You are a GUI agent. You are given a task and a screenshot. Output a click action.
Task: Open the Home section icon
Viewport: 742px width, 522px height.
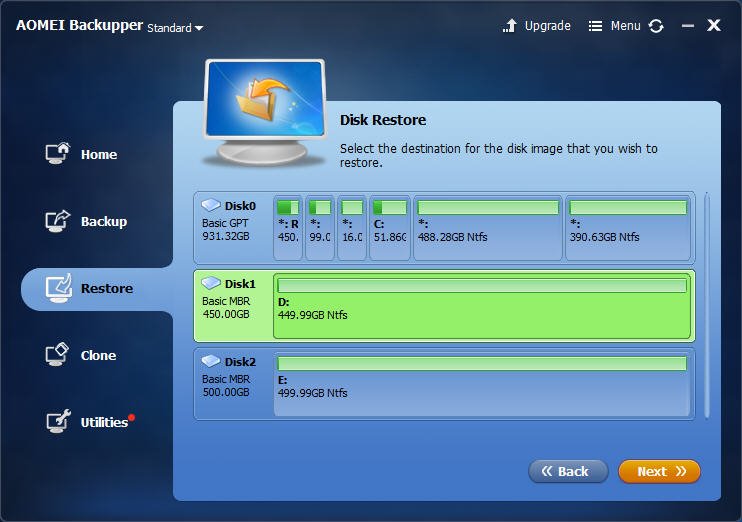click(58, 153)
